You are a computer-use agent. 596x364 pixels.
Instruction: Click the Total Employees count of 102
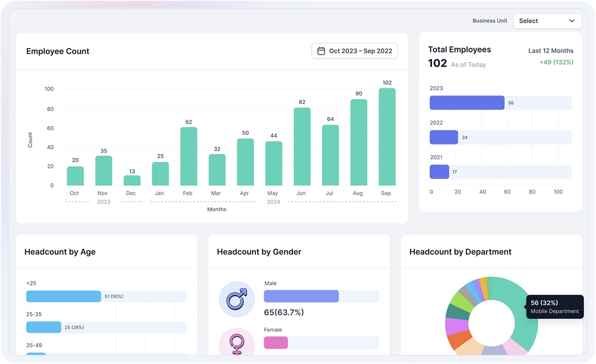[x=437, y=63]
